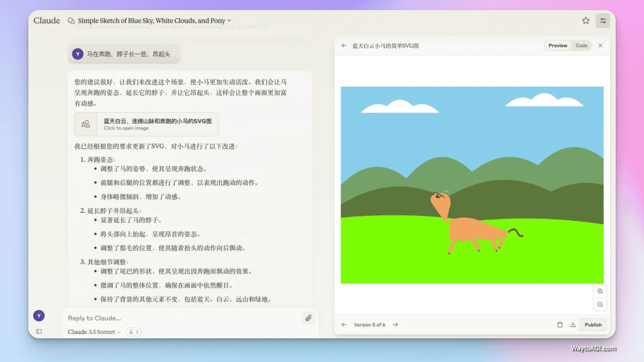Toggle the sidebar panel icon
644x362 pixels.
click(39, 331)
